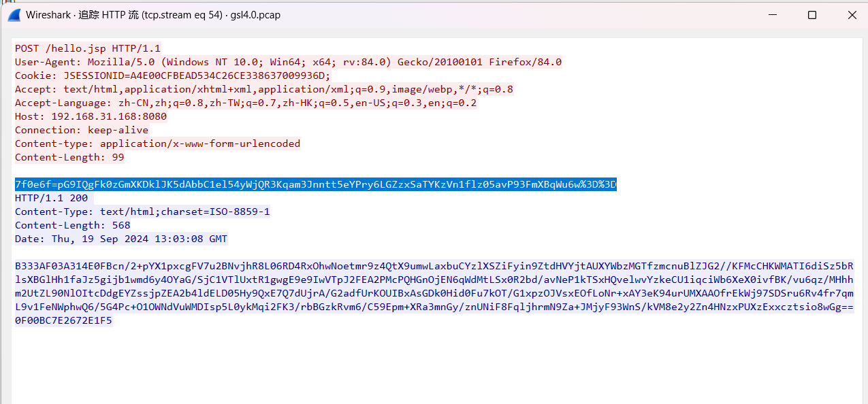Click the HTTP/1.1 200 status line
Screen dimensions: 868x404
click(52, 198)
